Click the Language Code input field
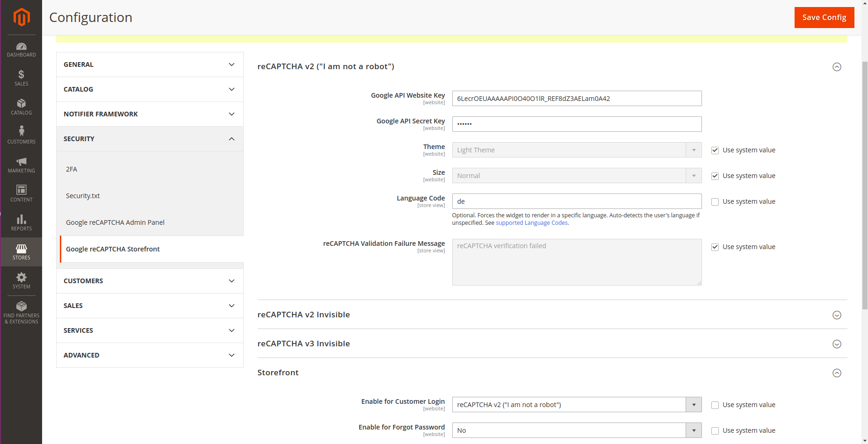Screen dimensions: 868x444 [577, 201]
